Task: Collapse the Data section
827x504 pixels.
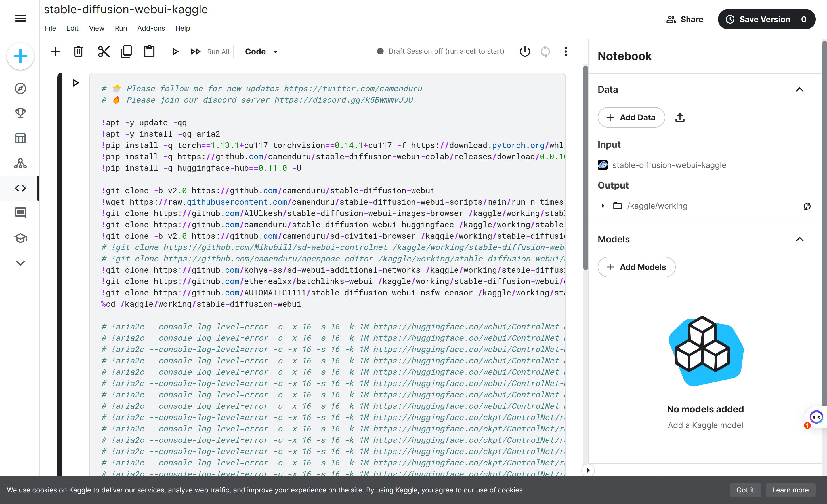Action: [800, 90]
